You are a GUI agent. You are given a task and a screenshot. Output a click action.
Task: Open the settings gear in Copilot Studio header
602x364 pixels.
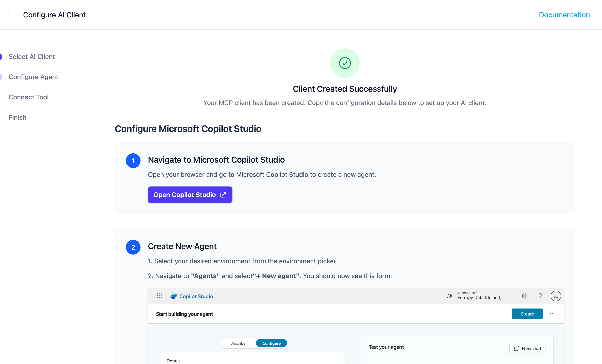[x=525, y=296]
